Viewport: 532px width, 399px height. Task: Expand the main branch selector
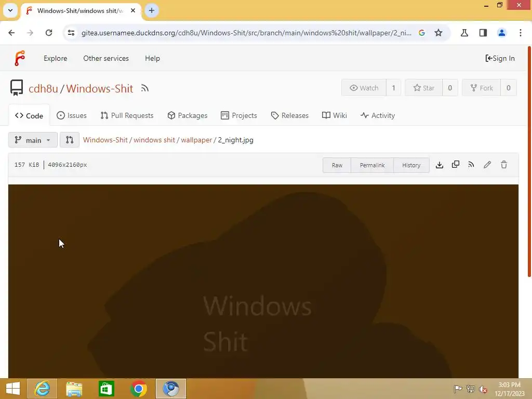33,140
